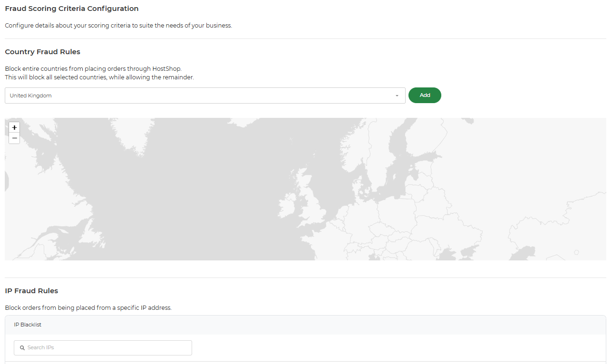This screenshot has width=612, height=364.
Task: Click the magnifier icon in Search IPs
Action: [x=22, y=348]
